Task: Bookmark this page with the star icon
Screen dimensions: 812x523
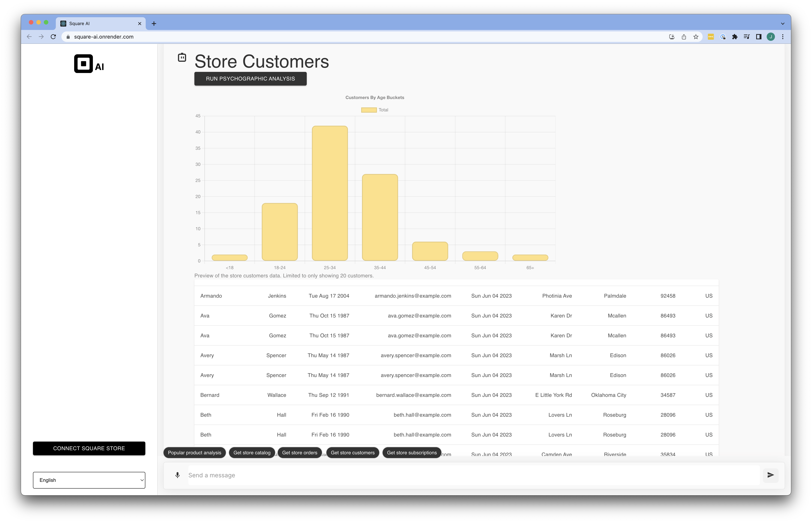Action: 696,37
